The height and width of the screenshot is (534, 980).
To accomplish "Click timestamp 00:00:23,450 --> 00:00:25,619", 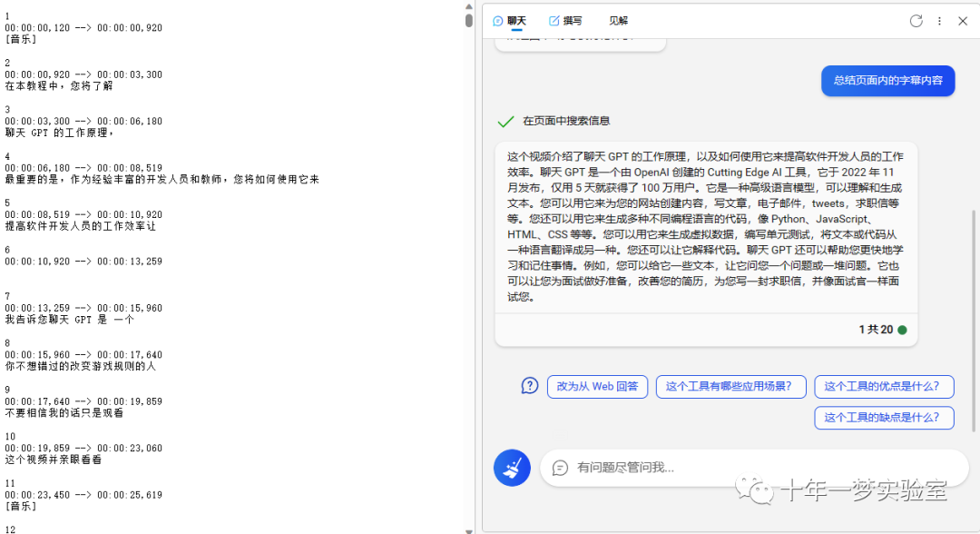I will [83, 495].
